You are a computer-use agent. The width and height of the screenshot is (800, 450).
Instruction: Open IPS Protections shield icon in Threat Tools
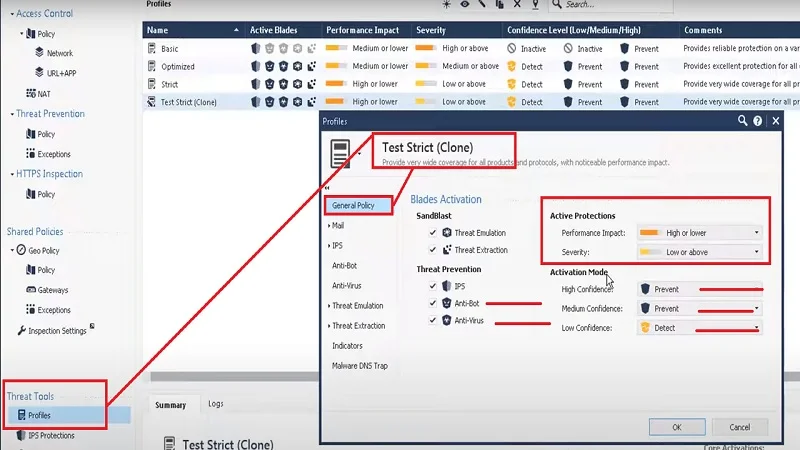21,435
